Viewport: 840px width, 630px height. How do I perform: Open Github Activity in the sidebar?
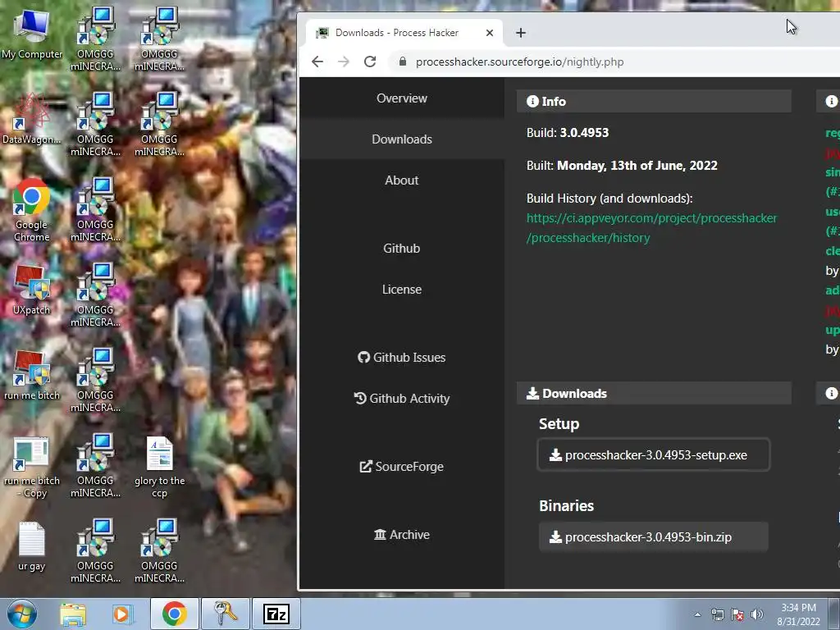pos(402,399)
